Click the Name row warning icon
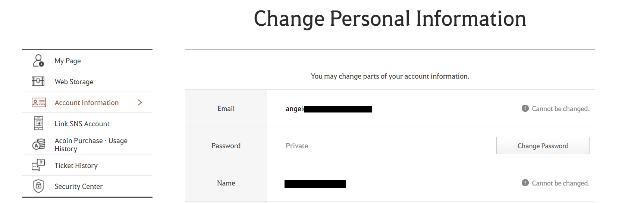Image resolution: width=644 pixels, height=203 pixels. click(x=525, y=183)
